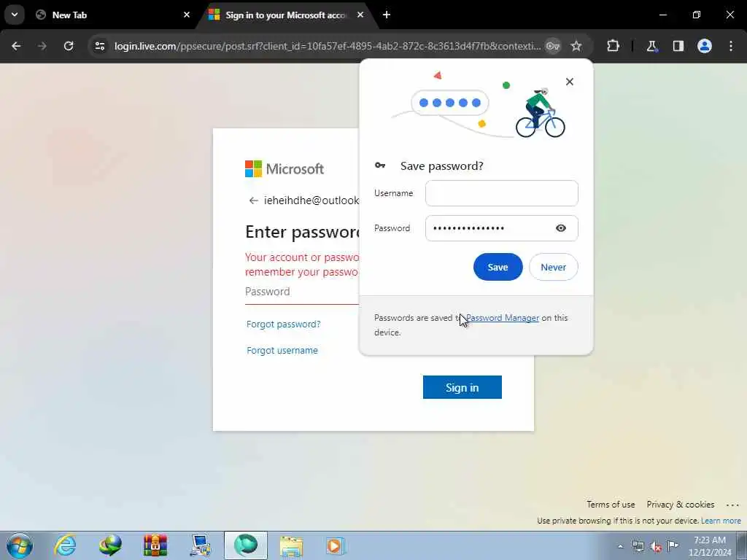The image size is (747, 560).
Task: Click the Forgot password? link
Action: tap(284, 324)
